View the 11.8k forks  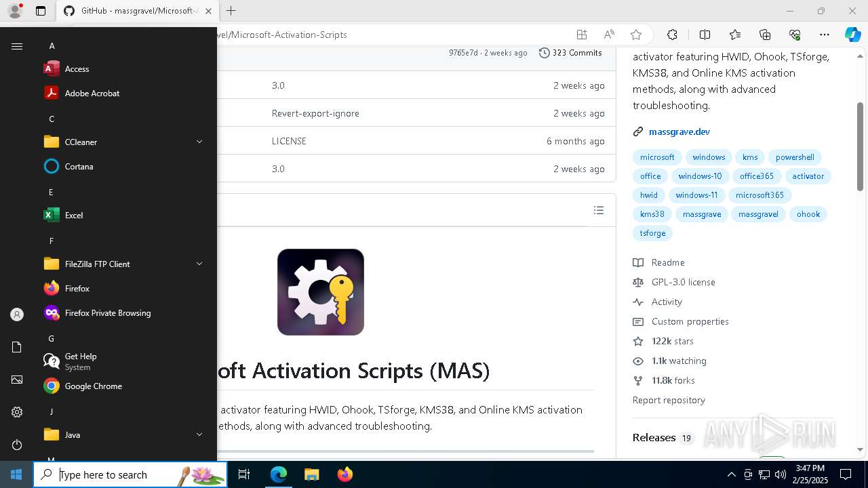click(664, 380)
